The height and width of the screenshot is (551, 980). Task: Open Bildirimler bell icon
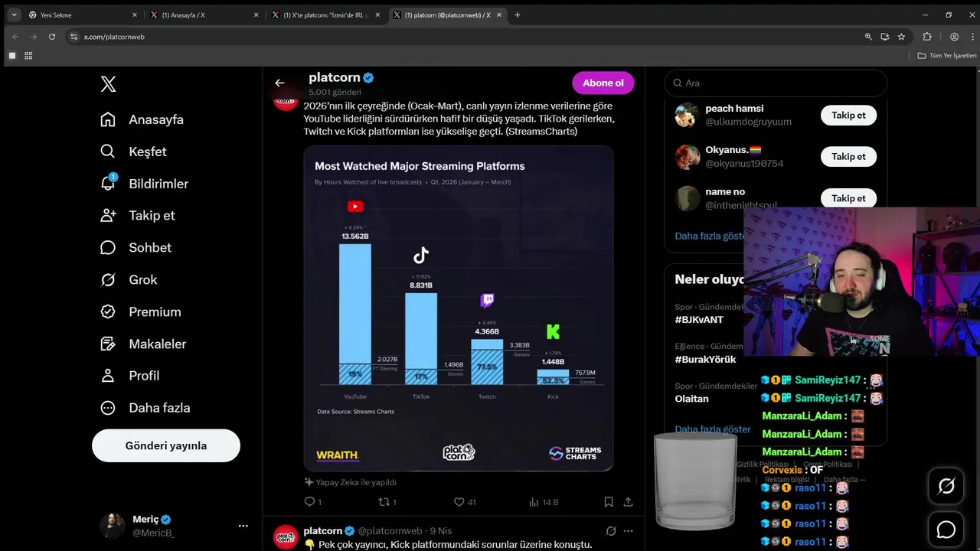click(108, 184)
